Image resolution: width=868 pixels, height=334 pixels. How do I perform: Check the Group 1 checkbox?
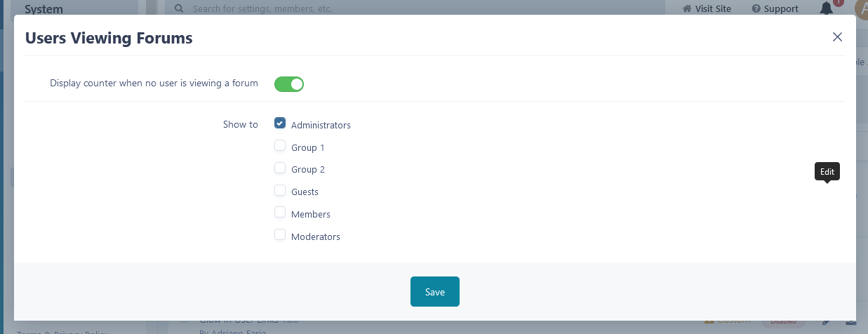point(280,146)
